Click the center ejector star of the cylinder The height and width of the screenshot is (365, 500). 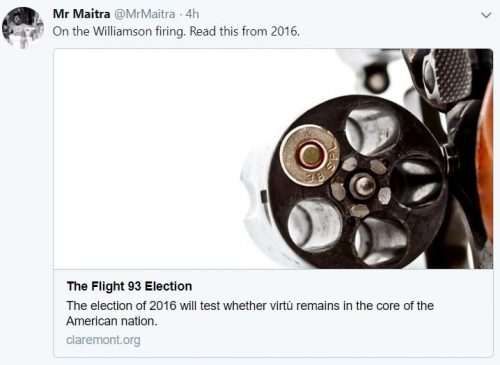pyautogui.click(x=362, y=186)
